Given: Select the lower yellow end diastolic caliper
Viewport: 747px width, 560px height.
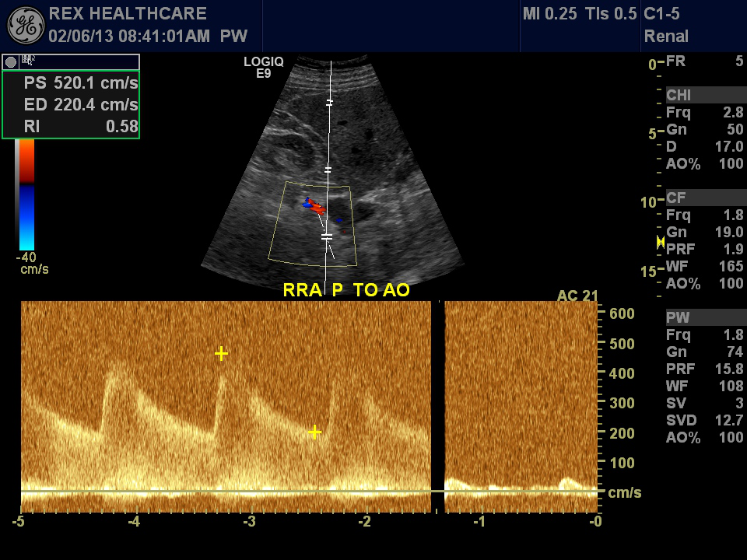Looking at the screenshot, I should tap(314, 432).
